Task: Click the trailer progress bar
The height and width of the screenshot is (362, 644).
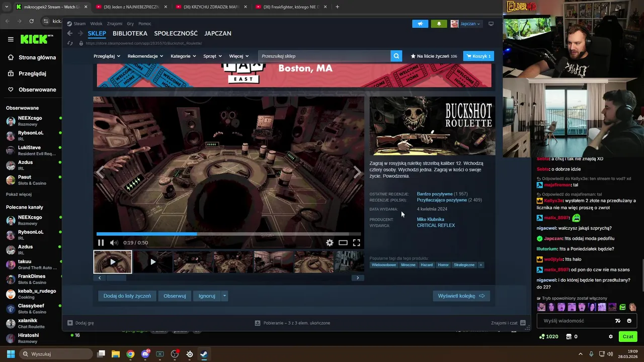Action: (228, 234)
